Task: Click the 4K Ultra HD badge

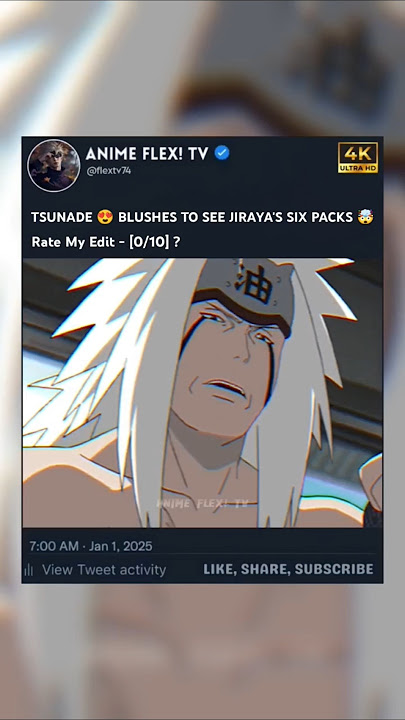Action: pos(358,158)
